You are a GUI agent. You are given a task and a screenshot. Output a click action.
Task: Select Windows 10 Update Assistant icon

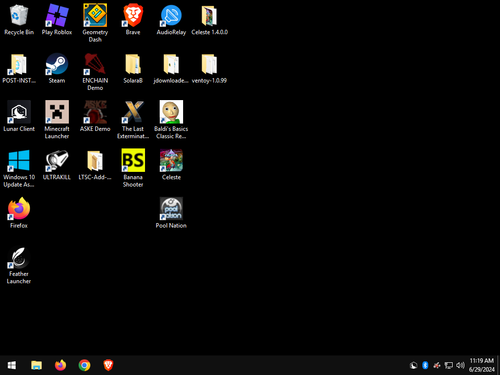(19, 168)
